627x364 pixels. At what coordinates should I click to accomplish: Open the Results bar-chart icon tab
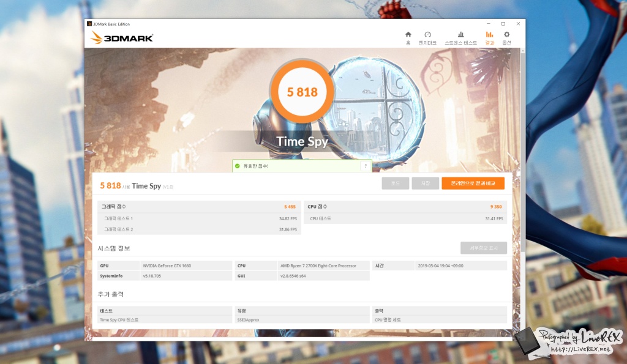coord(489,35)
